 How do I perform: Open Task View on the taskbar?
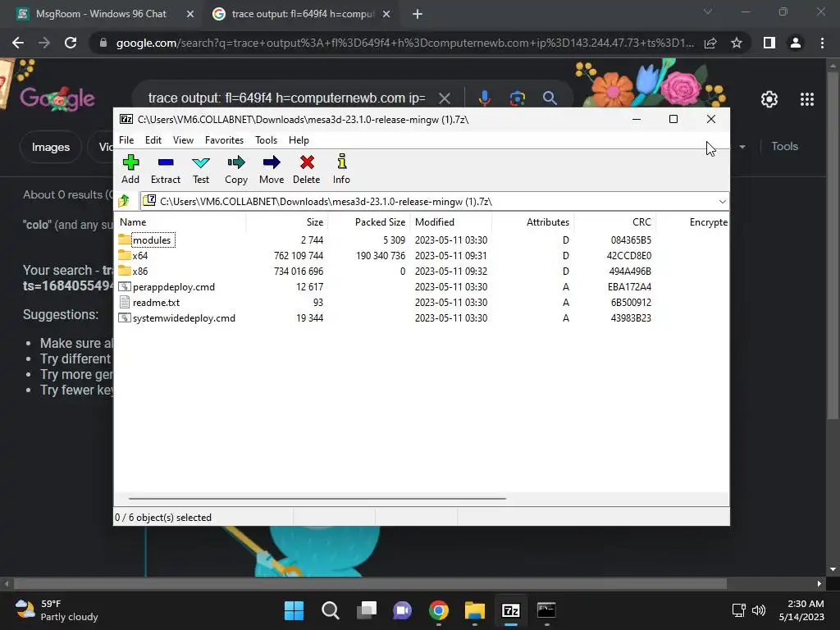pyautogui.click(x=367, y=610)
